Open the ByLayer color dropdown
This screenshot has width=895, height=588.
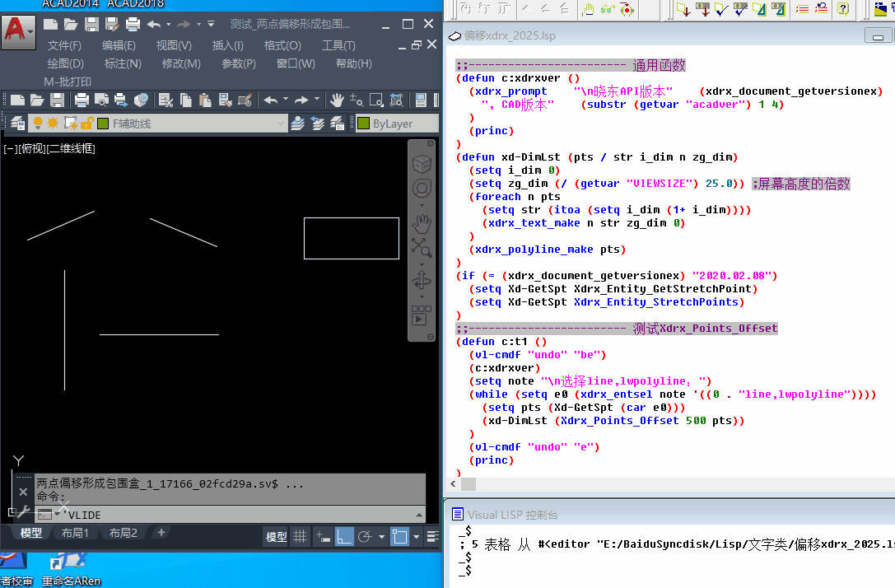click(397, 124)
